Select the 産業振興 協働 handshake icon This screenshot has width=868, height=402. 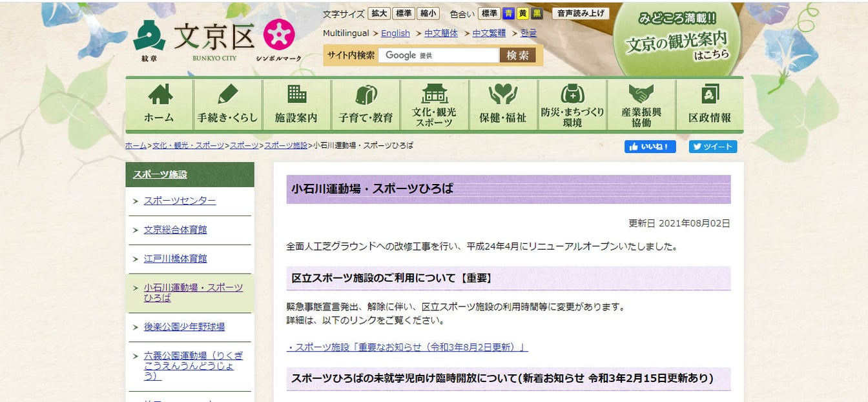641,94
